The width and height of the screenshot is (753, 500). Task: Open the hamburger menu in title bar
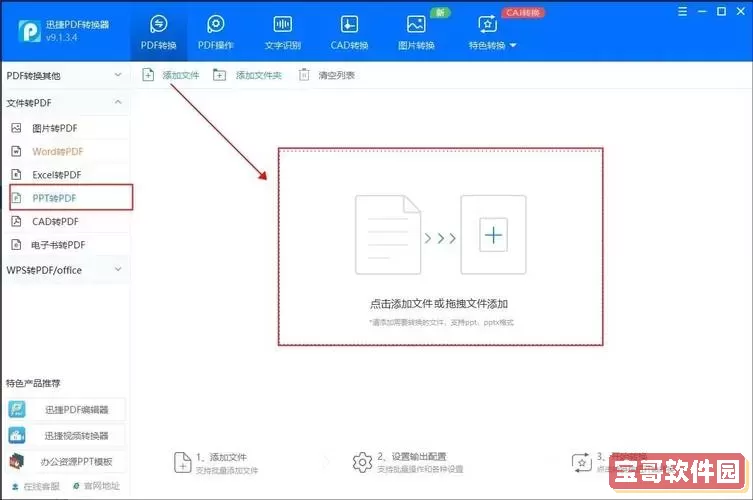682,11
